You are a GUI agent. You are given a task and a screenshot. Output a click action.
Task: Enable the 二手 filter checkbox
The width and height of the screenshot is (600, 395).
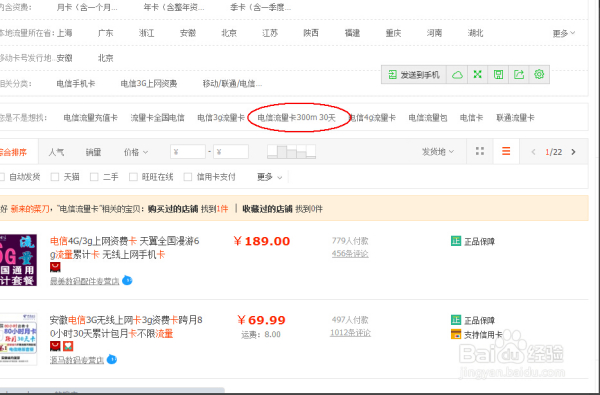tap(94, 177)
